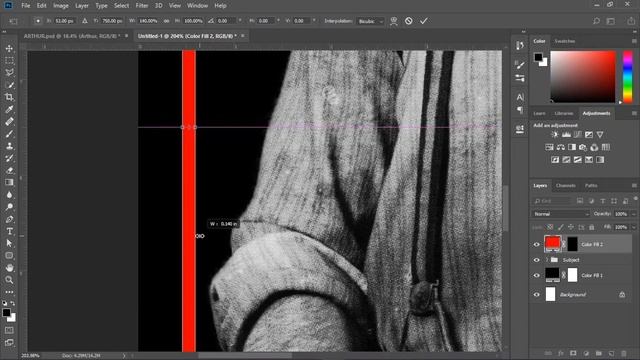Click the hue spectrum slider
This screenshot has width=640, height=360.
click(x=627, y=76)
